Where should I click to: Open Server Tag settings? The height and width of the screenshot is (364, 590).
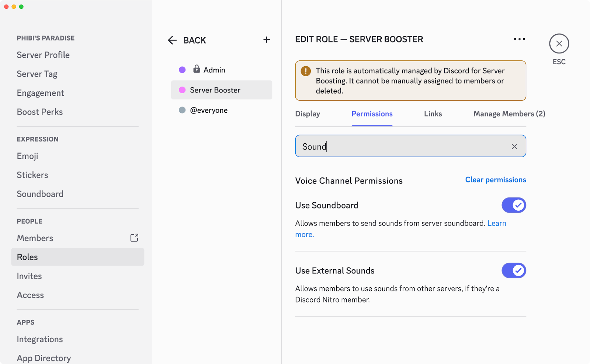pos(37,74)
